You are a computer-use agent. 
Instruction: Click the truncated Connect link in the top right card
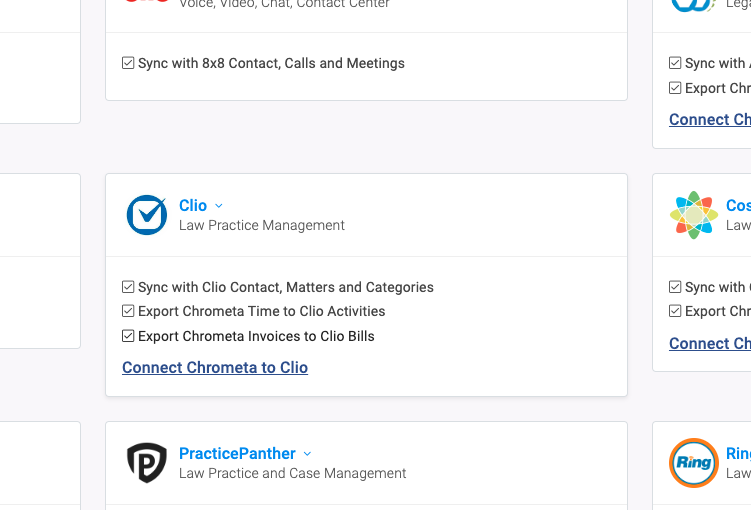[x=709, y=119]
